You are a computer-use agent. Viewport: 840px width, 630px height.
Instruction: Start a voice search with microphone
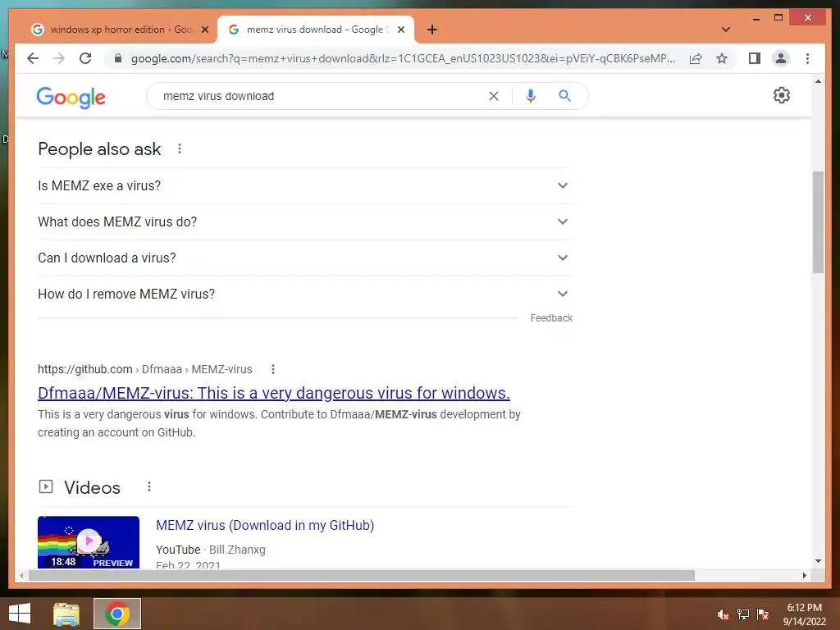coord(531,96)
